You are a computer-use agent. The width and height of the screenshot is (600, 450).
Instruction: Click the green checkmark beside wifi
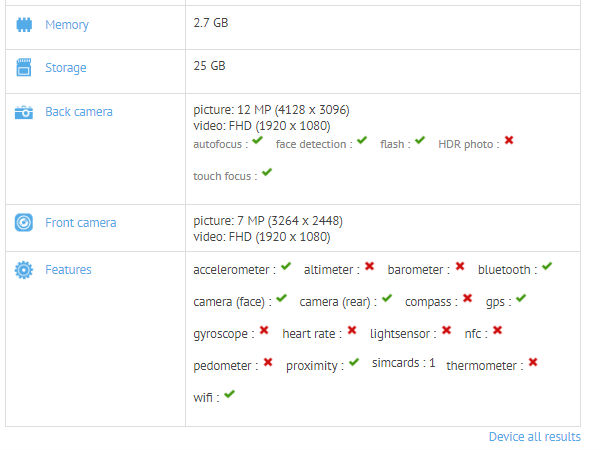[x=229, y=394]
